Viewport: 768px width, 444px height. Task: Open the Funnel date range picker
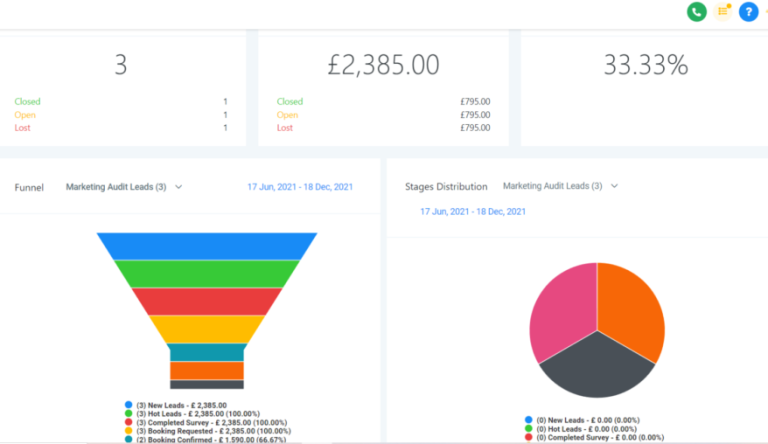click(298, 187)
